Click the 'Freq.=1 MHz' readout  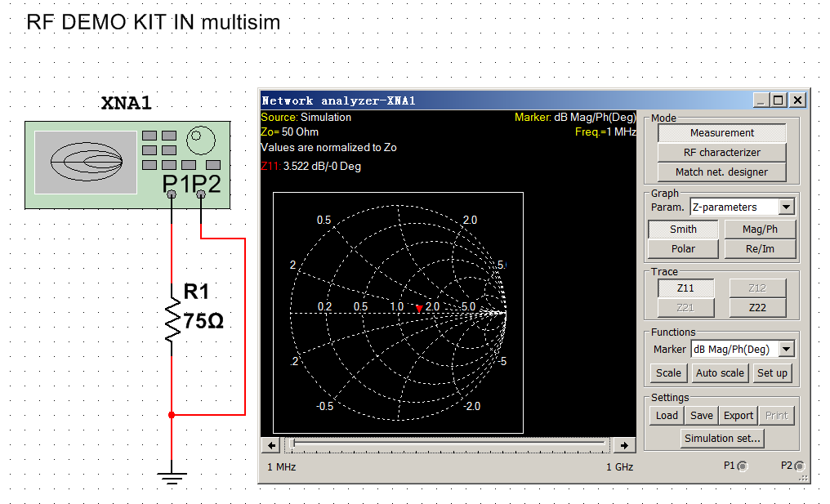pyautogui.click(x=605, y=132)
